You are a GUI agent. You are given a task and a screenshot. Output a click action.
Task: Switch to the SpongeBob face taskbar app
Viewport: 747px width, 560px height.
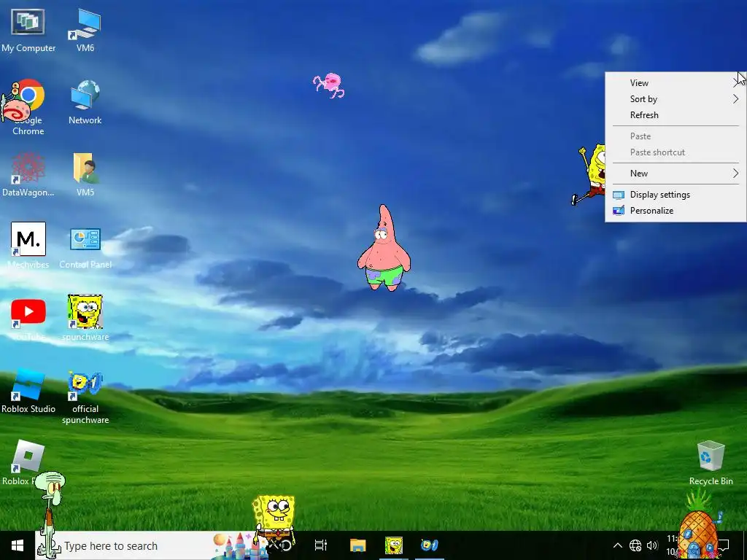click(393, 545)
